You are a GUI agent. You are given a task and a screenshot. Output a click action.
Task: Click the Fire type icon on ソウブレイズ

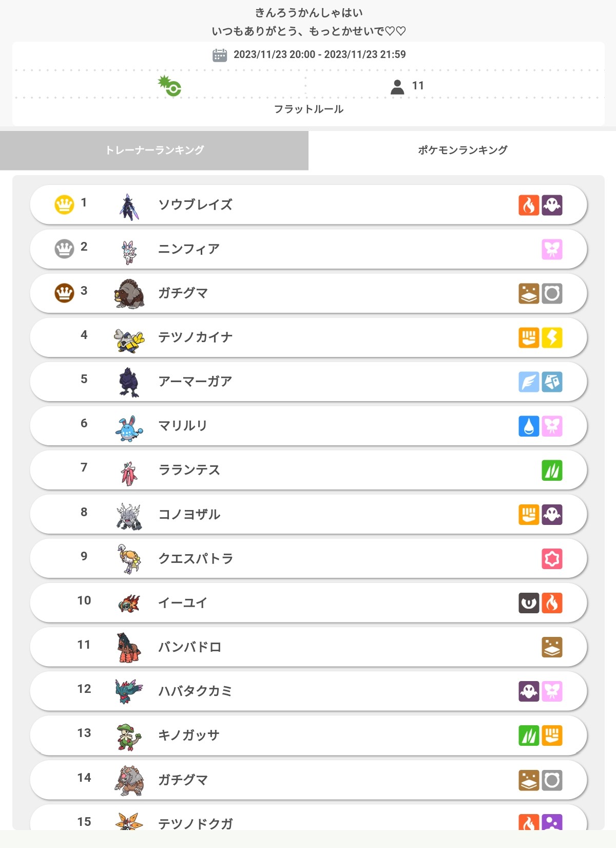(x=529, y=205)
